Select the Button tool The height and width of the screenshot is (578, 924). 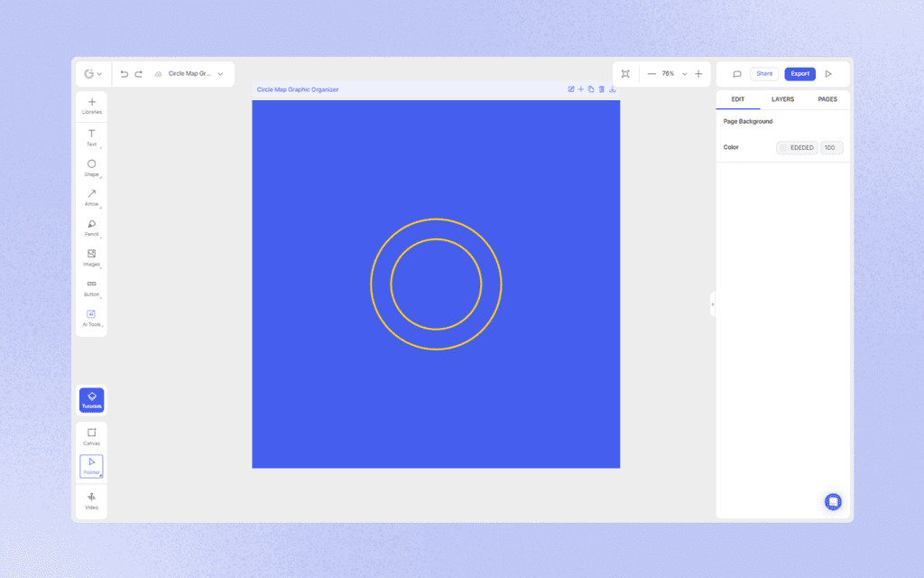click(91, 288)
